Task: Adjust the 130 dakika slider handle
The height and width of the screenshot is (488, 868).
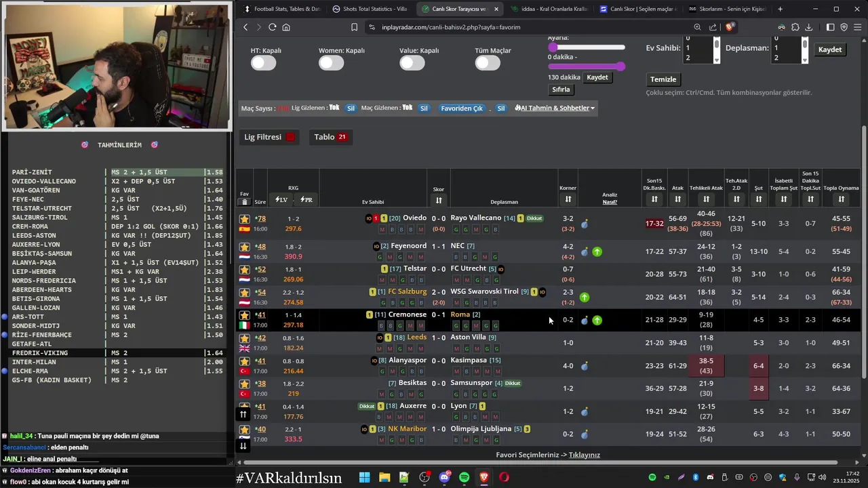Action: point(620,66)
